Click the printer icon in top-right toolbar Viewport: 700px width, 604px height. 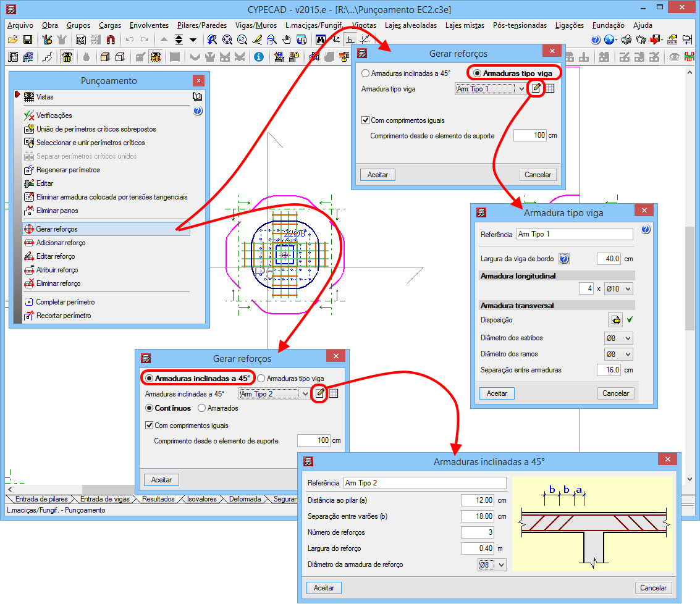click(x=626, y=40)
